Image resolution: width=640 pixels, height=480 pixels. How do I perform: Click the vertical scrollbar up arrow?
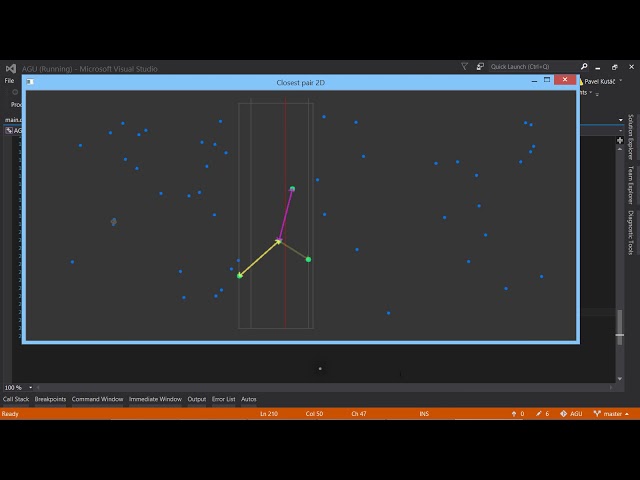[x=620, y=149]
